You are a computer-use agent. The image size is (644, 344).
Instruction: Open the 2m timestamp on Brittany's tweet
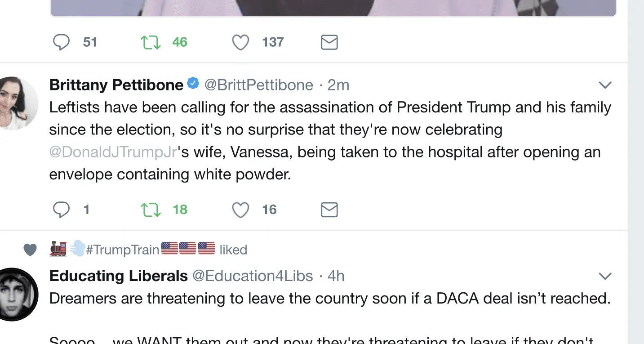[338, 85]
